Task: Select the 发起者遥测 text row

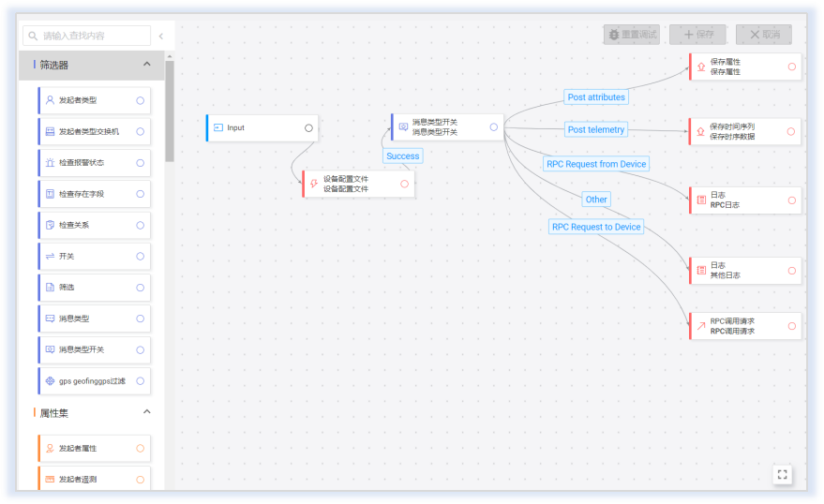Action: click(95, 479)
